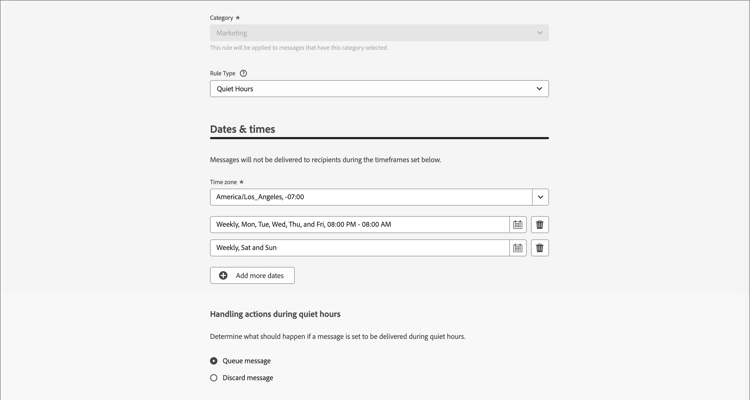750x400 pixels.
Task: Open the Rule Type help question mark
Action: [x=243, y=73]
